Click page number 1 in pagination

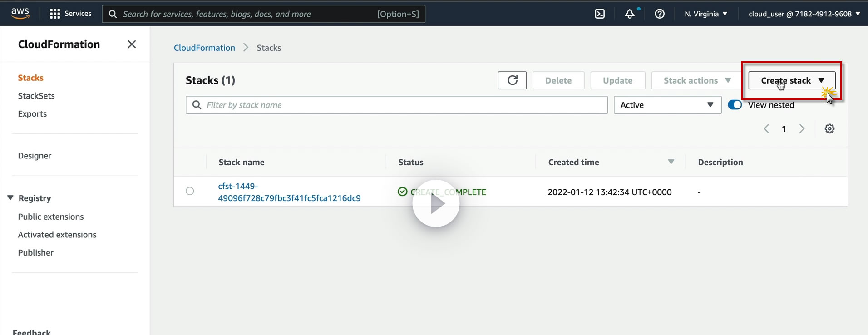click(x=784, y=129)
